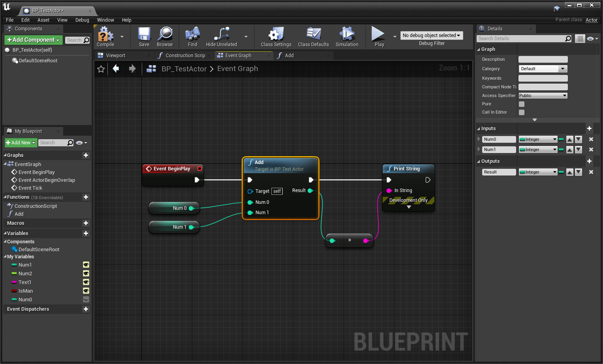The image size is (603, 364).
Task: Click Components search magnifier icon
Action: [x=86, y=40]
